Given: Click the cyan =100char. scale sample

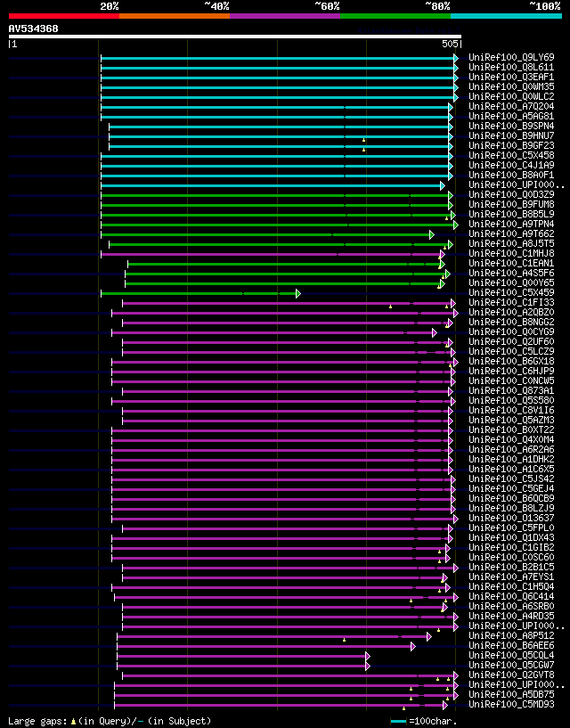Looking at the screenshot, I should point(399,722).
